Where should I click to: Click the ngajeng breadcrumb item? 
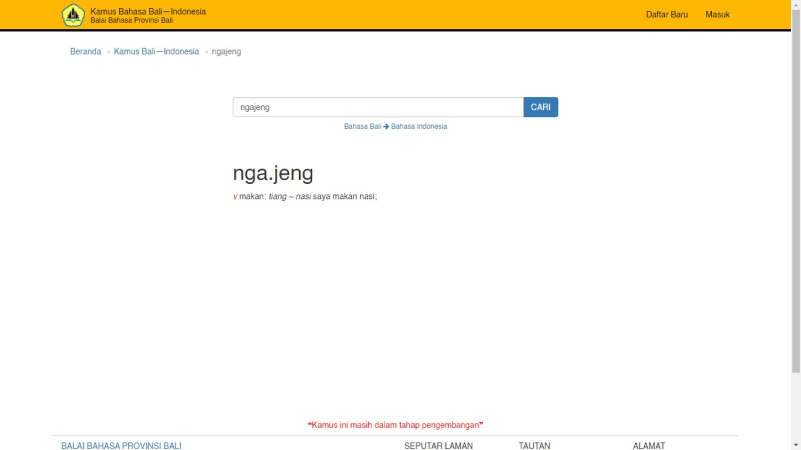[x=226, y=52]
